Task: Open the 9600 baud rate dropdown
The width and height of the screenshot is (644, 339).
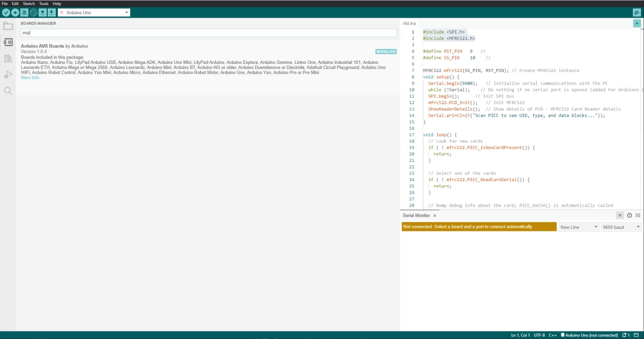Action: coord(621,227)
